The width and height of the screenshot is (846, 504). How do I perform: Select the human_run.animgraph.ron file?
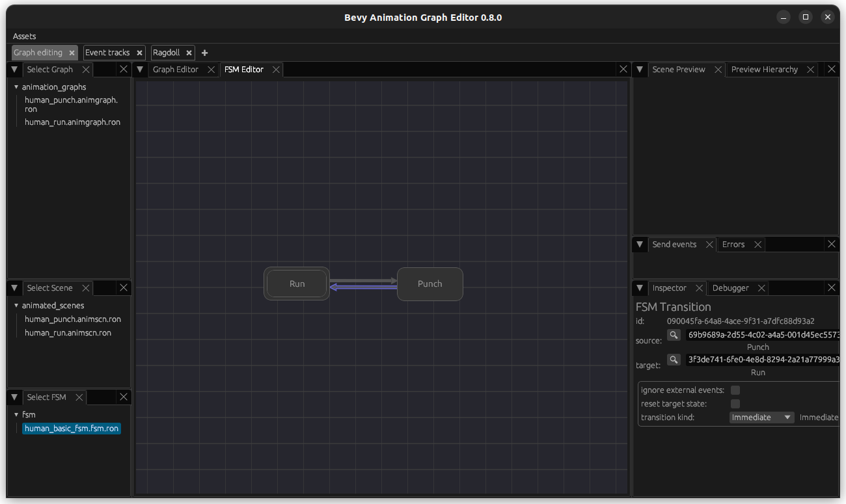point(73,122)
